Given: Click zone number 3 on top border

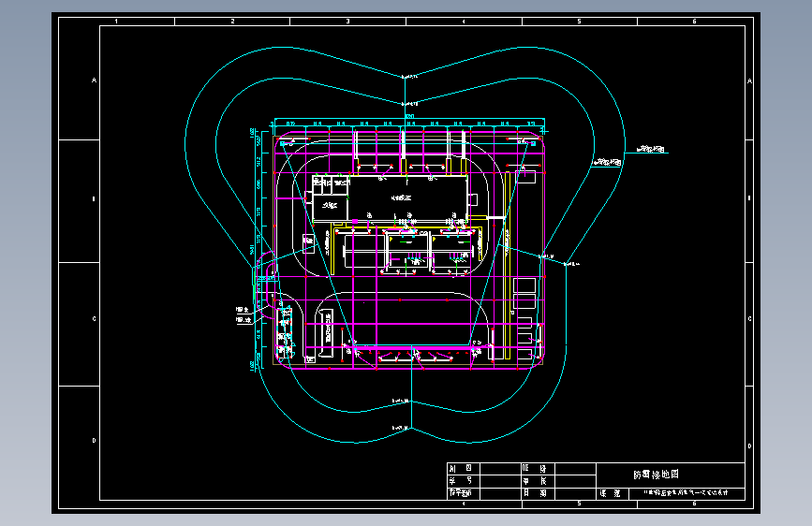Looking at the screenshot, I should (x=348, y=22).
